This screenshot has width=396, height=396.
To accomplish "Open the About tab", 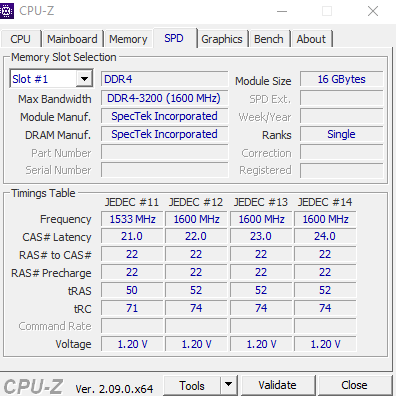I will (311, 39).
